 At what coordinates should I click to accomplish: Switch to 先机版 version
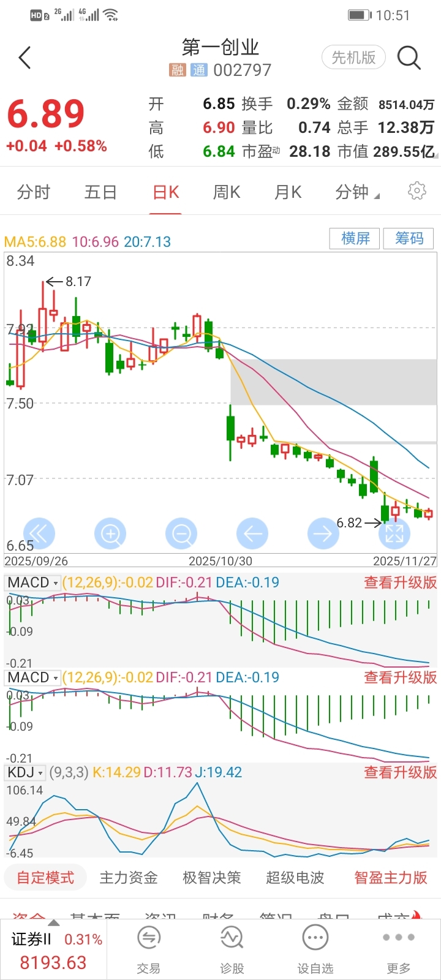(x=353, y=58)
